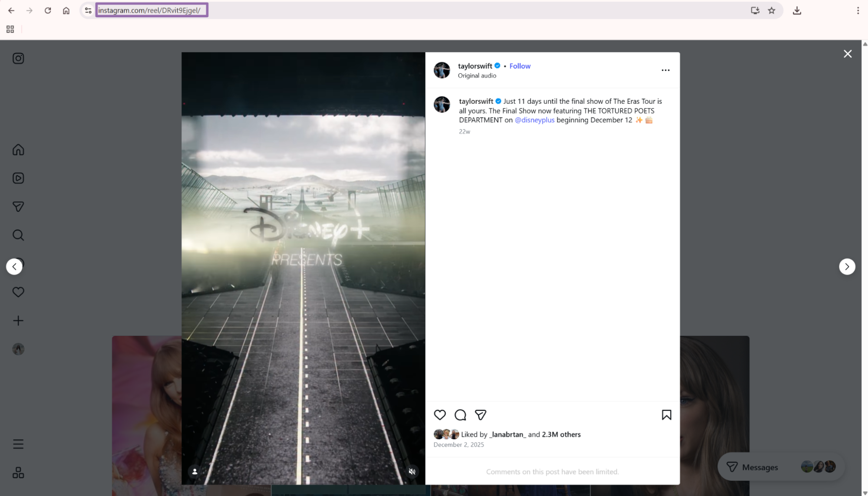Open direct messages paper plane in sidebar

click(x=18, y=207)
